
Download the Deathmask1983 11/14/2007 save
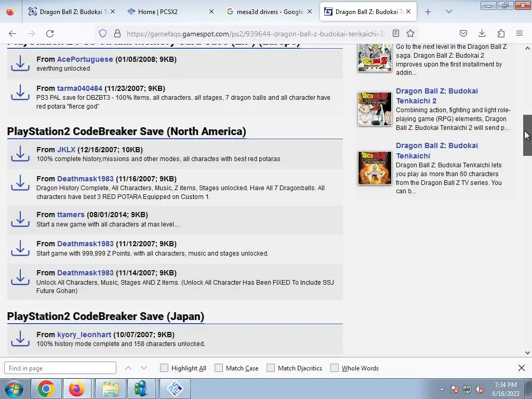20,277
